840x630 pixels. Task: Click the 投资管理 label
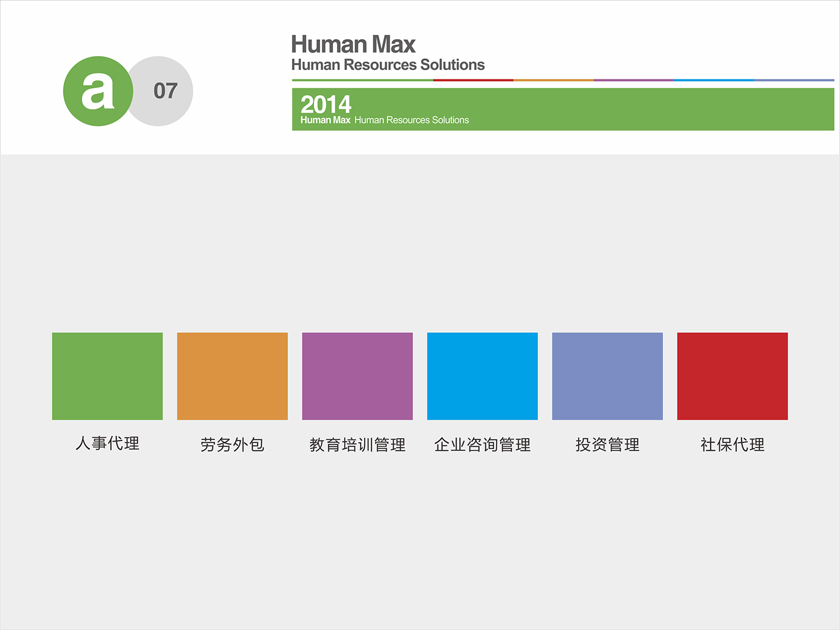[607, 445]
